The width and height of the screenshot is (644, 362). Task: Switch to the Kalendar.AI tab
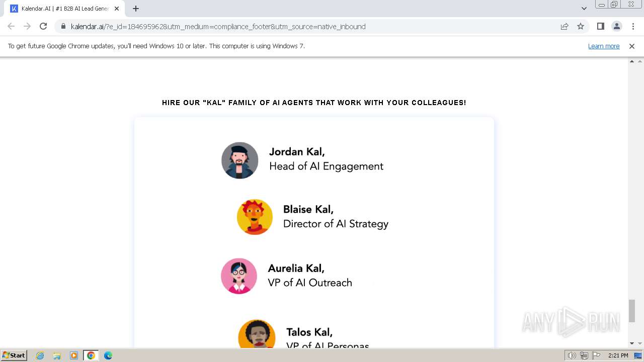[65, 9]
